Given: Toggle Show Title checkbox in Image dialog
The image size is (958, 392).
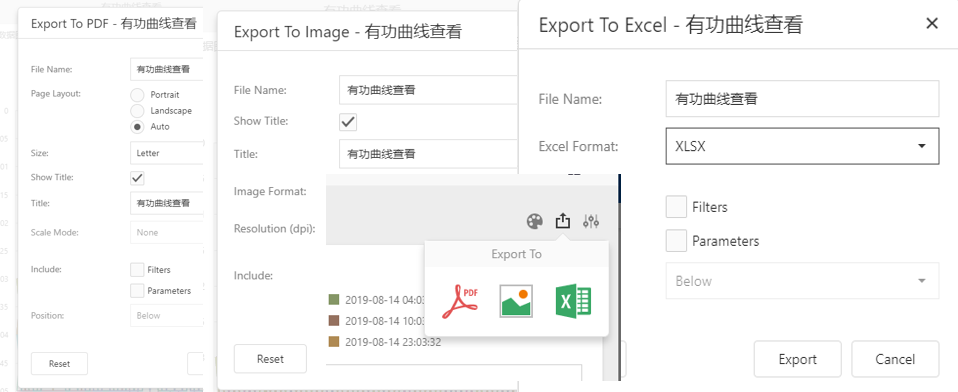Looking at the screenshot, I should (x=348, y=122).
